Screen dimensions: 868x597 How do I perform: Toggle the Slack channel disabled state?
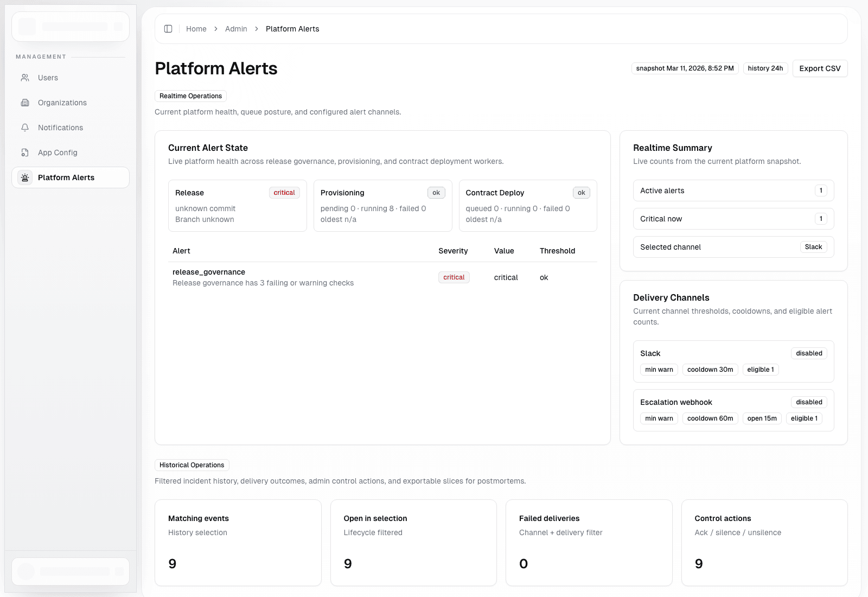tap(809, 353)
